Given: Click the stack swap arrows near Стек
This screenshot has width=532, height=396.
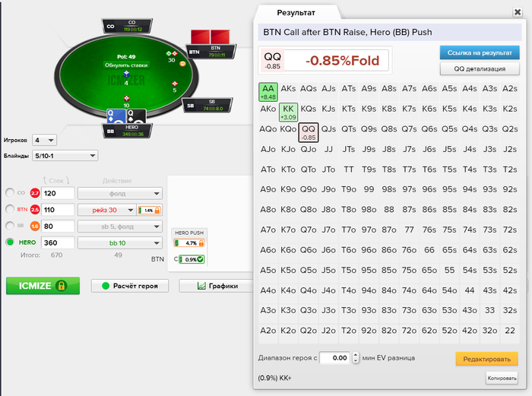Looking at the screenshot, I should 56,181.
